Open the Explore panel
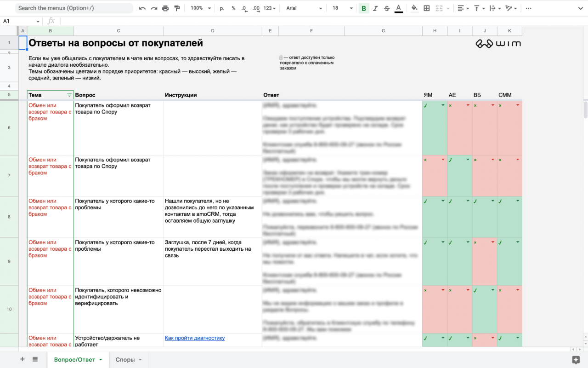The height and width of the screenshot is (368, 588). [576, 359]
